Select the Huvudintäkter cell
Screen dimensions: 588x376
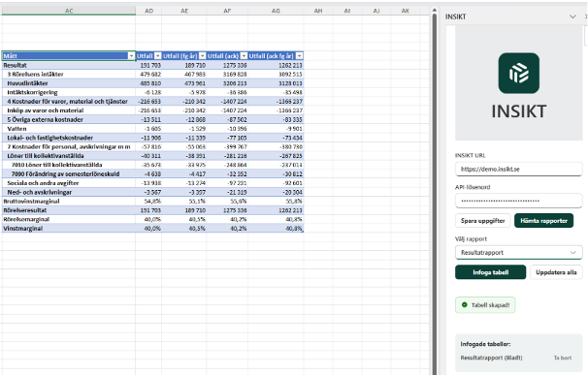click(69, 83)
